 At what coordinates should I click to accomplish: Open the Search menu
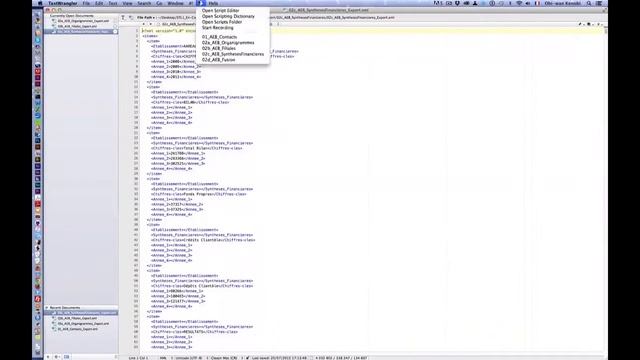(x=144, y=3)
